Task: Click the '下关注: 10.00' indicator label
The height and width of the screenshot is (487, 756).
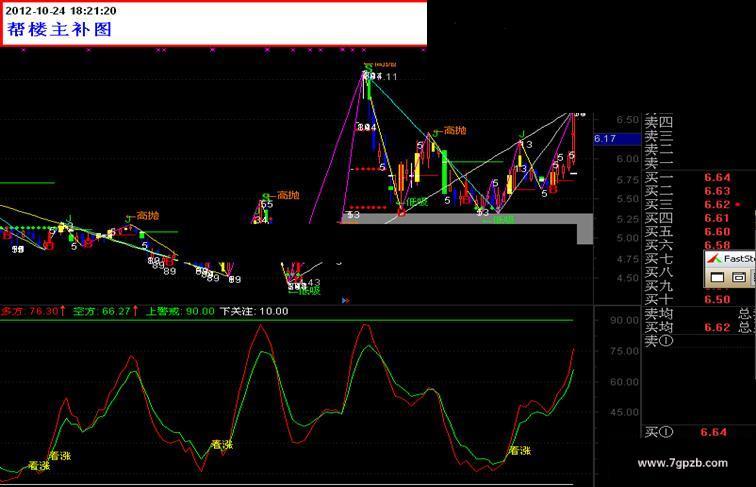Action: [x=254, y=311]
